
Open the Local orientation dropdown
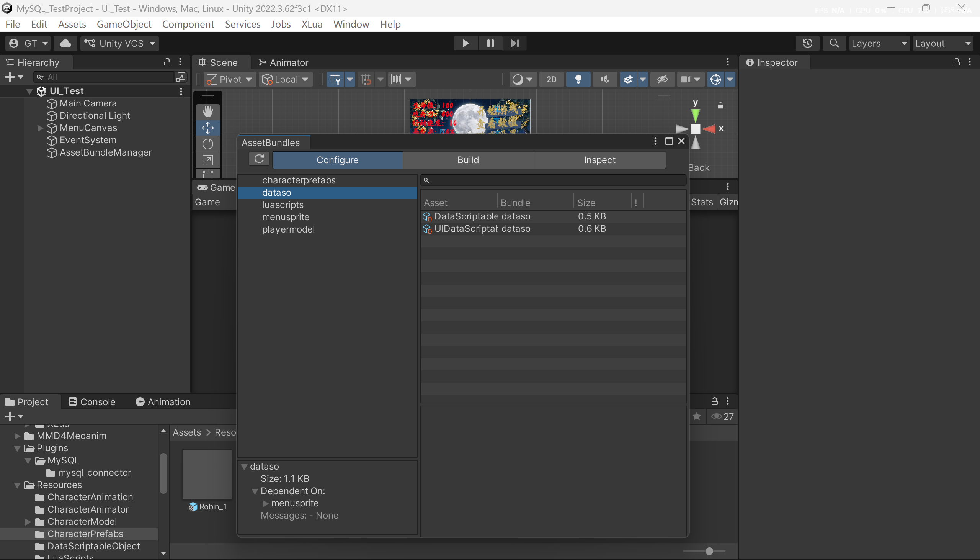285,79
